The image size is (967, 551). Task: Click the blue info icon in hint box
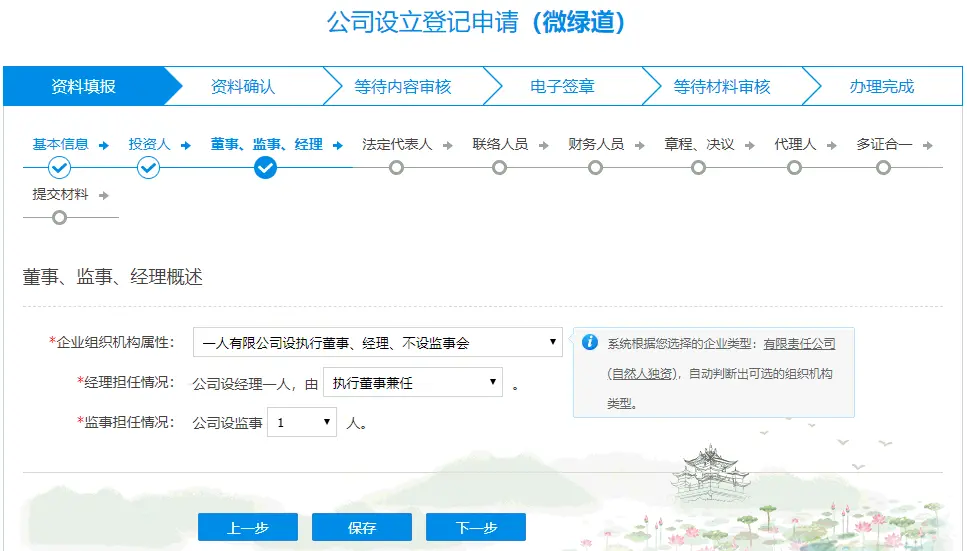(590, 342)
